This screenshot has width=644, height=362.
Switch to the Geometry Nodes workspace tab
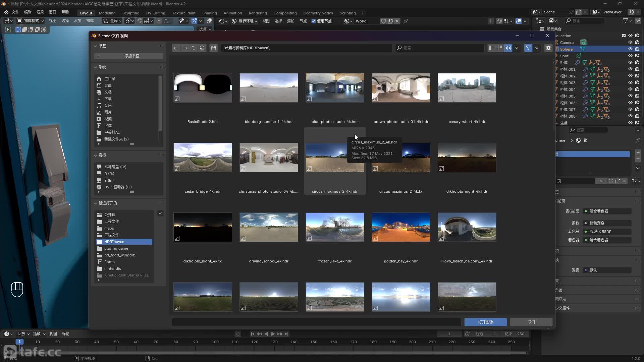point(318,13)
